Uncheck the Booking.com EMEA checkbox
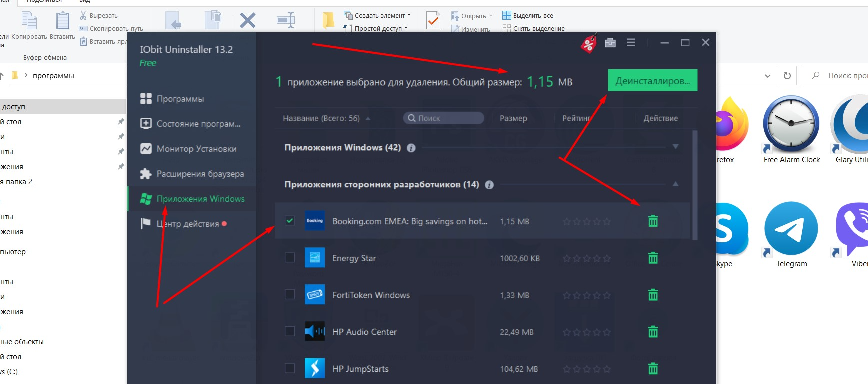Image resolution: width=868 pixels, height=384 pixels. tap(290, 221)
